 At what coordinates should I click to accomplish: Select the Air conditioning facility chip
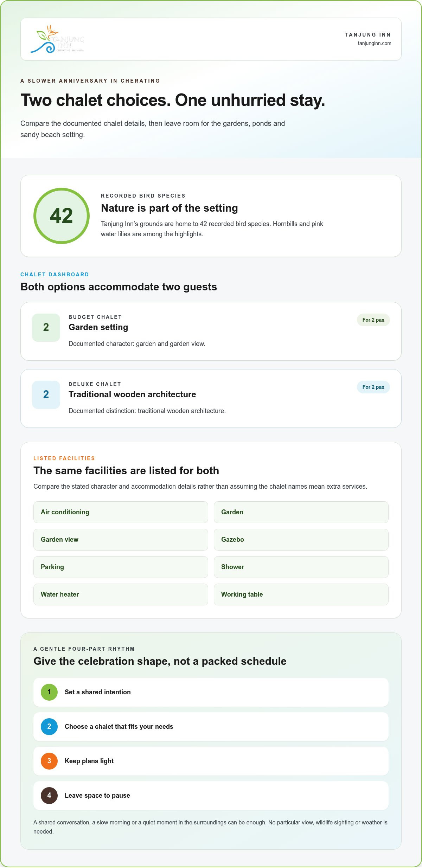tap(121, 512)
